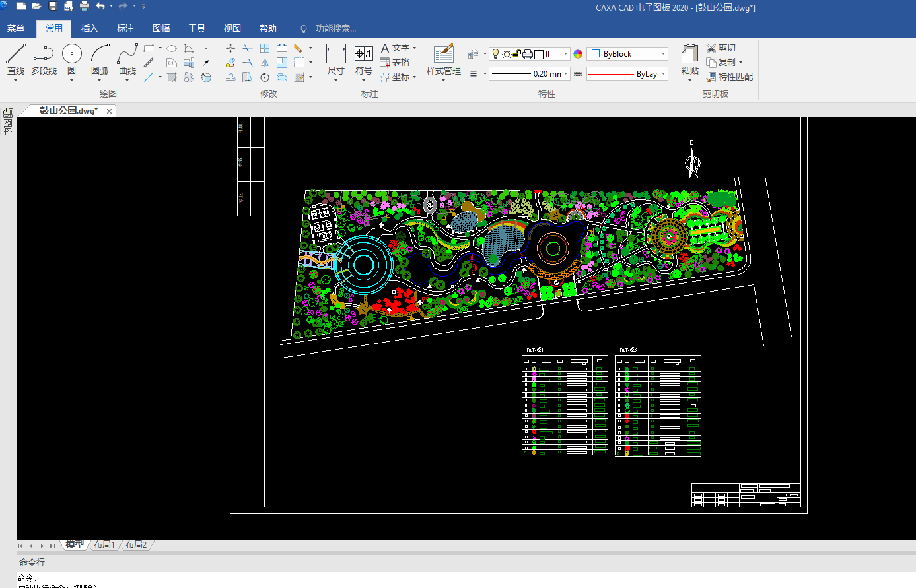Switch to the 插入 (Insert) ribbon tab
This screenshot has height=588, width=916.
89,28
